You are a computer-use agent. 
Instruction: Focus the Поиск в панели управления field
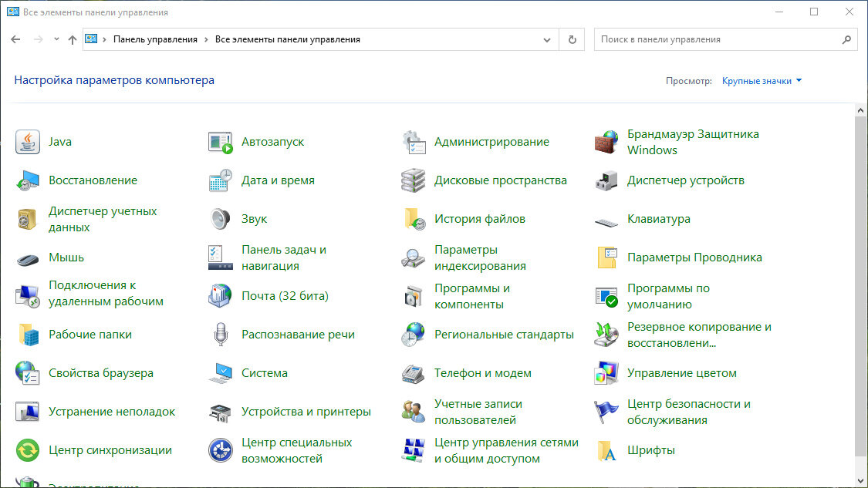point(726,40)
